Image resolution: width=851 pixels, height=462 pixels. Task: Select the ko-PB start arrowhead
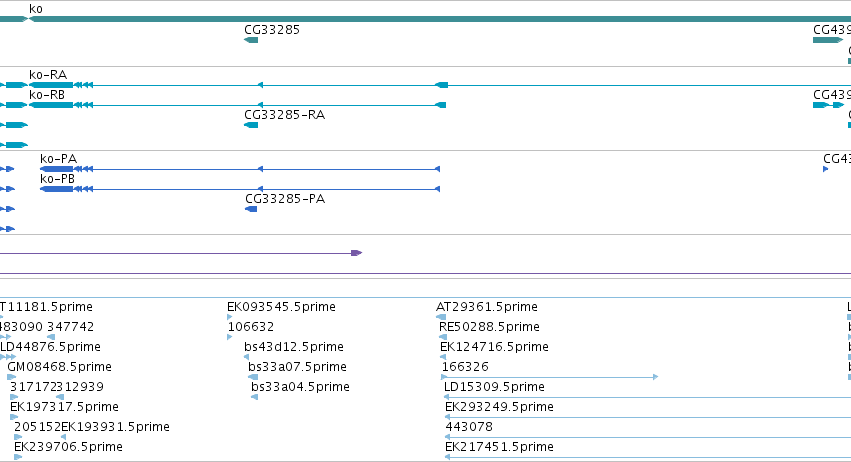tap(437, 189)
